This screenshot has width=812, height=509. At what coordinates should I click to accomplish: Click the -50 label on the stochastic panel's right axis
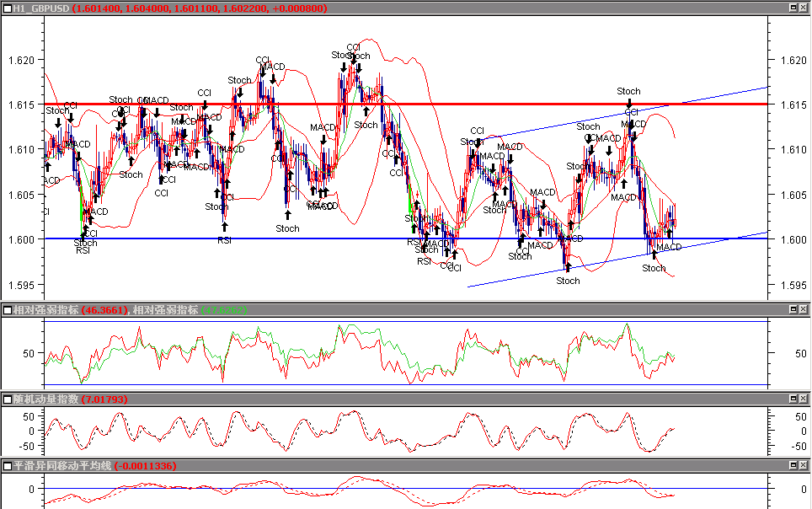pyautogui.click(x=798, y=446)
